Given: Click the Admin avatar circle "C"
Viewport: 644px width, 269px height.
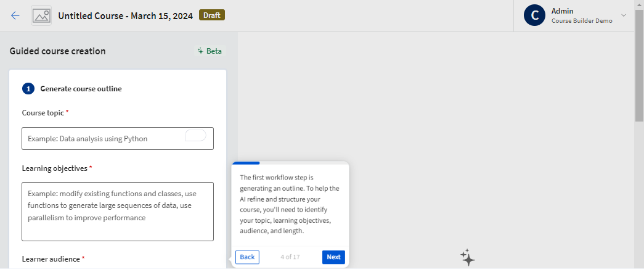Looking at the screenshot, I should coord(534,15).
